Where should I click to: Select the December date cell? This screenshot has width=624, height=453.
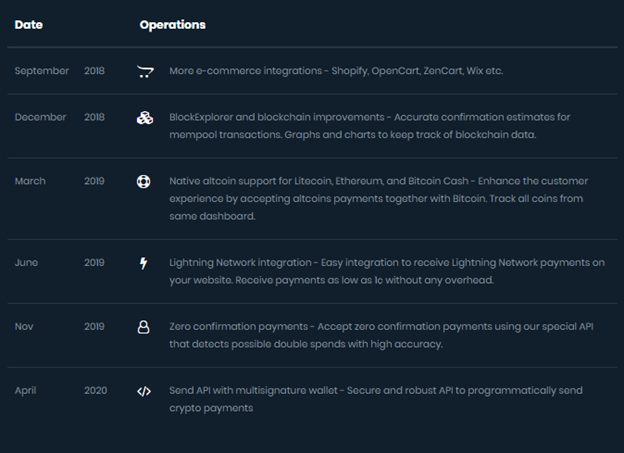pyautogui.click(x=41, y=118)
